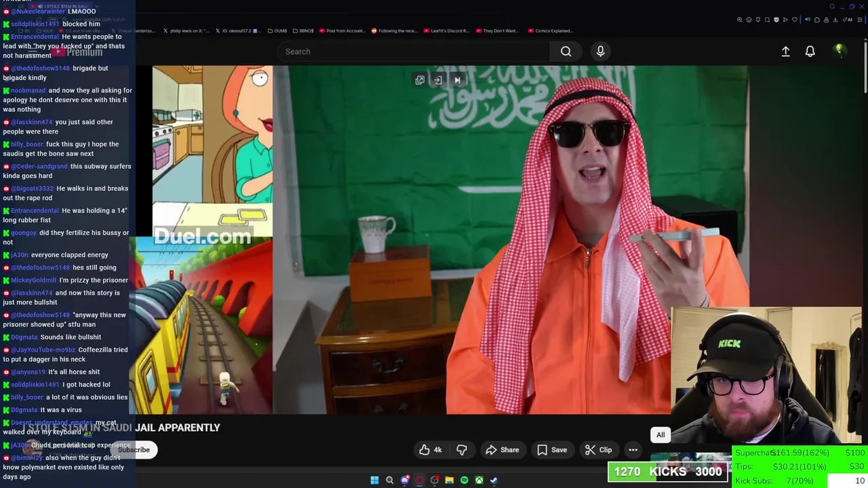Click the browser zoom magnifier icon
868x488 pixels.
click(x=740, y=20)
